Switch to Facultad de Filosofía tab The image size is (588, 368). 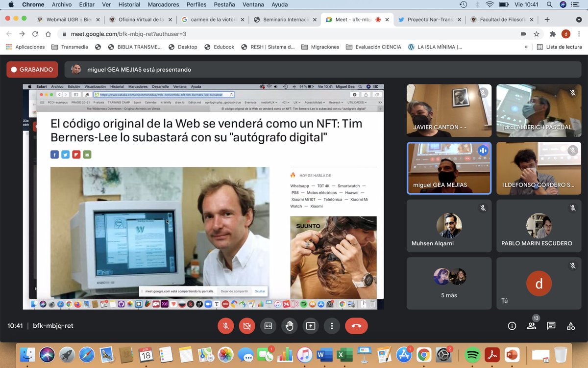[x=502, y=20]
